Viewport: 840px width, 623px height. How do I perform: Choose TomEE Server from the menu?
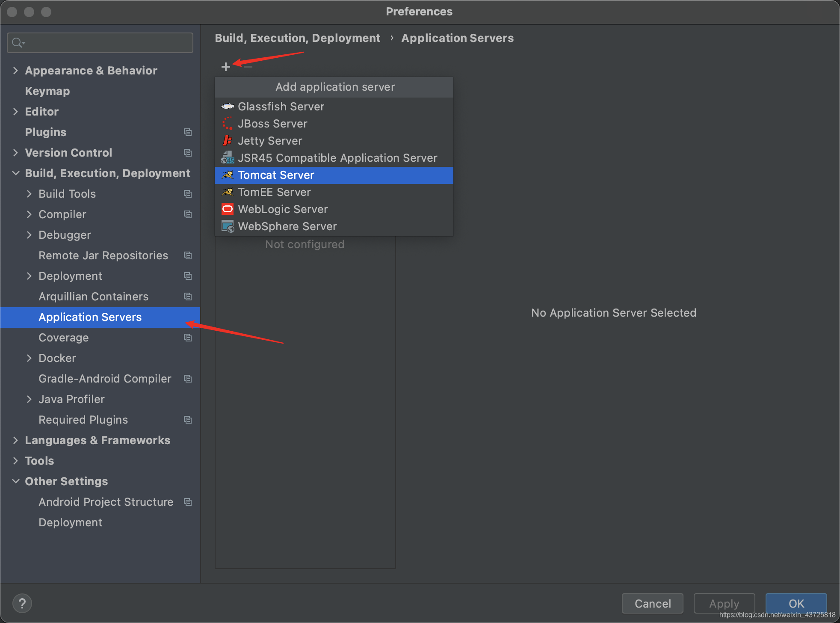(334, 192)
